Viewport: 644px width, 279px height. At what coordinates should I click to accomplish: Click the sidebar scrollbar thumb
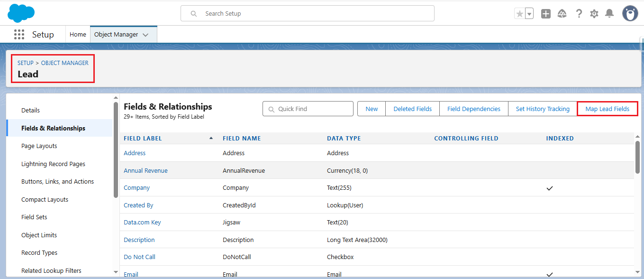point(116,150)
